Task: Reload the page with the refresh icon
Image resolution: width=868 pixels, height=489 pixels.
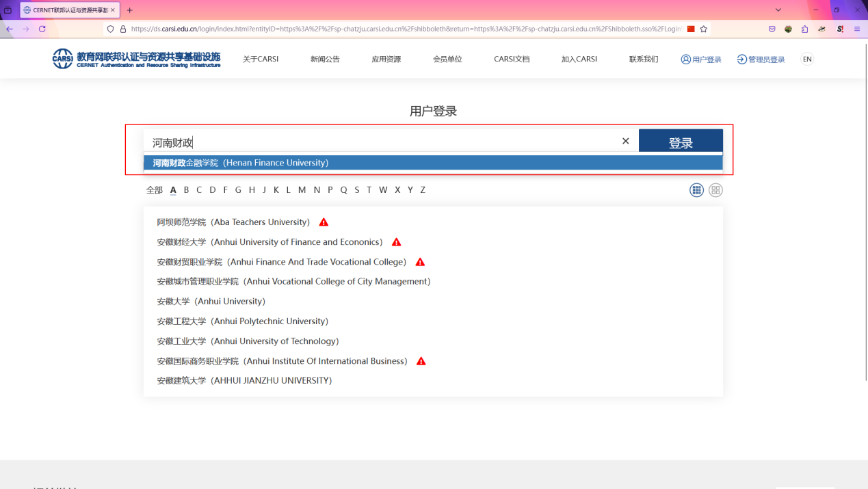Action: coord(42,29)
